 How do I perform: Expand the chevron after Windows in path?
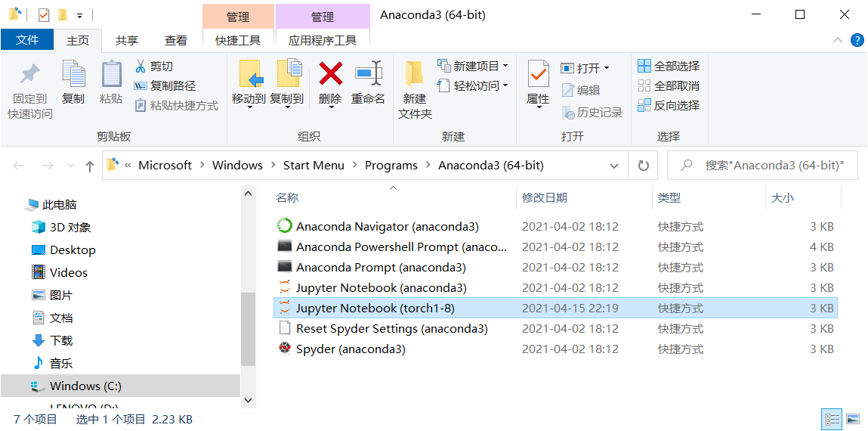(273, 165)
